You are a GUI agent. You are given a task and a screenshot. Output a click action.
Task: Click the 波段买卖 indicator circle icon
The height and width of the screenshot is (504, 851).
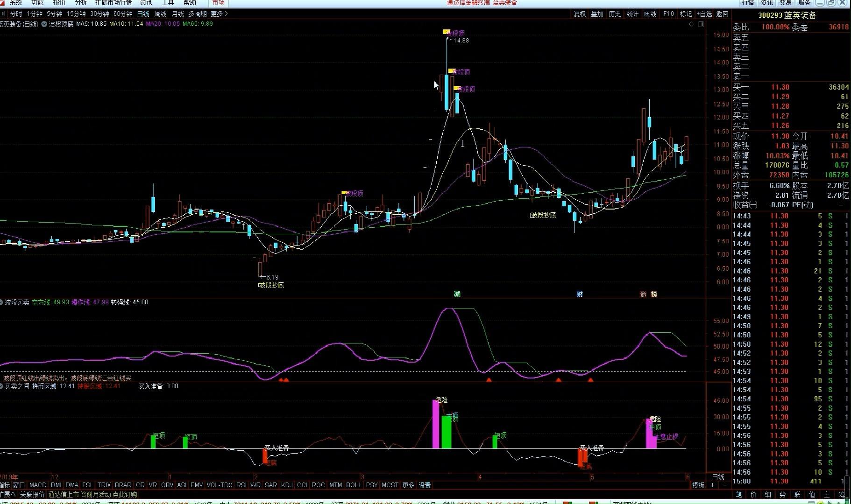coord(1,302)
